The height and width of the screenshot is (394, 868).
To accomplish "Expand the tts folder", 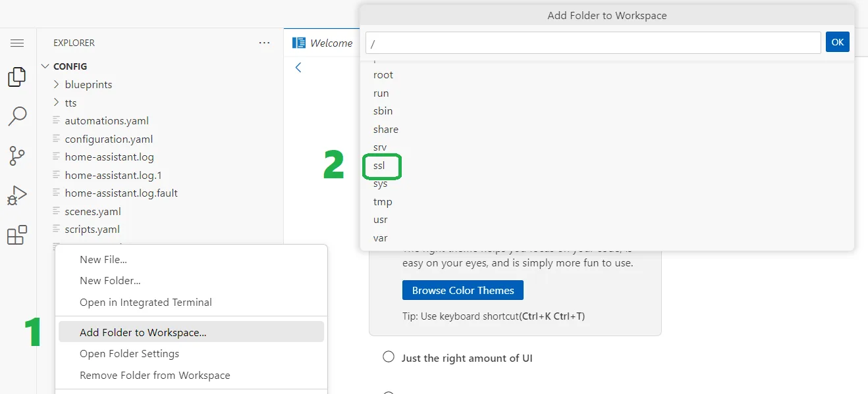I will pyautogui.click(x=70, y=103).
